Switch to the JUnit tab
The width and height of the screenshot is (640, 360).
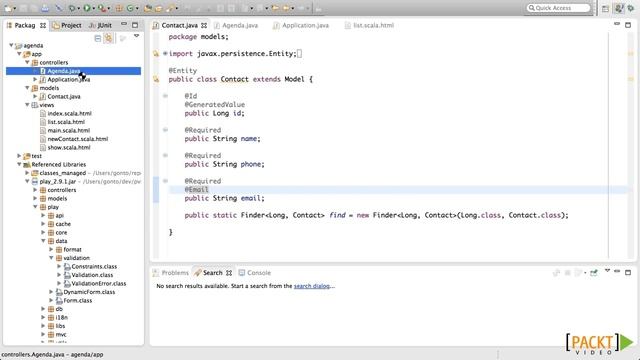tap(101, 25)
